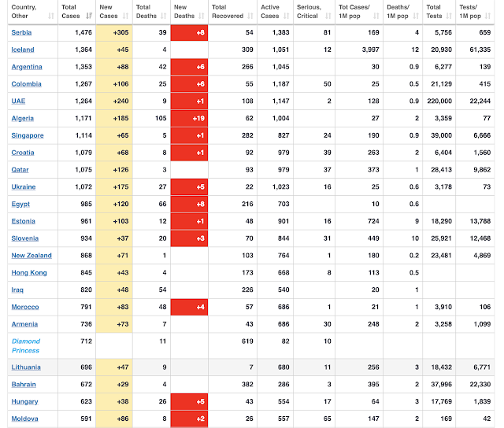The height and width of the screenshot is (428, 504).
Task: Open the UAE country link
Action: [x=18, y=101]
